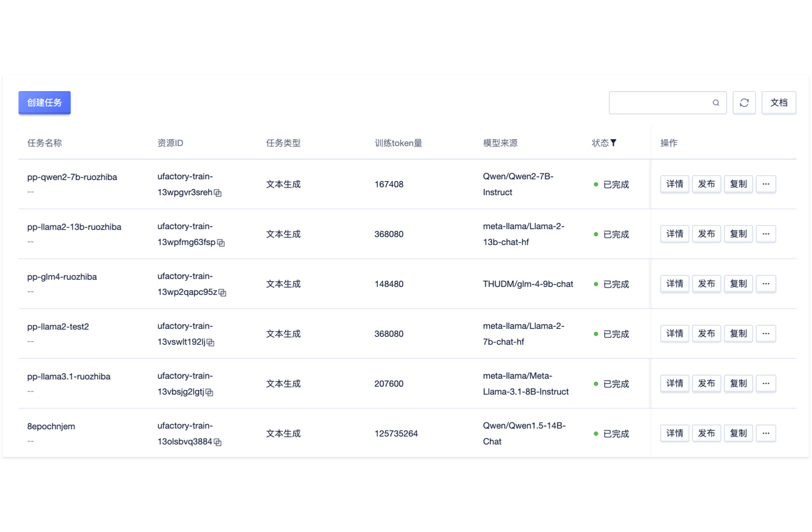This screenshot has height=532, width=812.
Task: Click 发布 for pp-llama3.1-ruozhiba
Action: [x=707, y=384]
